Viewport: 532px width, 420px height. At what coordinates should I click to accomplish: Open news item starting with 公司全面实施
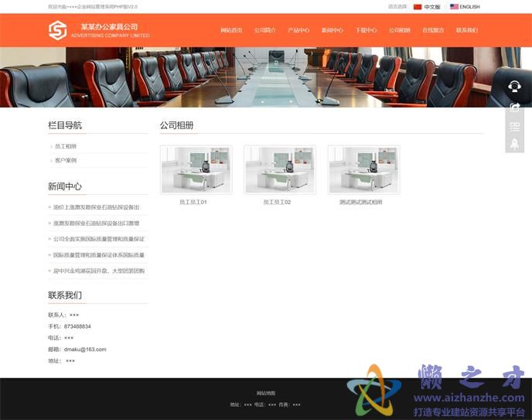coord(99,239)
